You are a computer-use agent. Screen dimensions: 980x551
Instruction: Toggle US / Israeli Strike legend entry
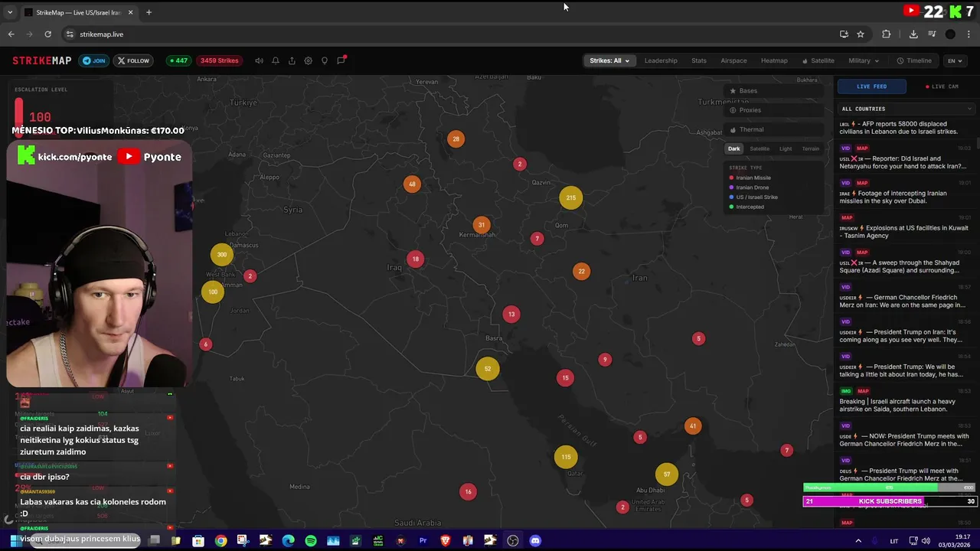click(x=753, y=197)
